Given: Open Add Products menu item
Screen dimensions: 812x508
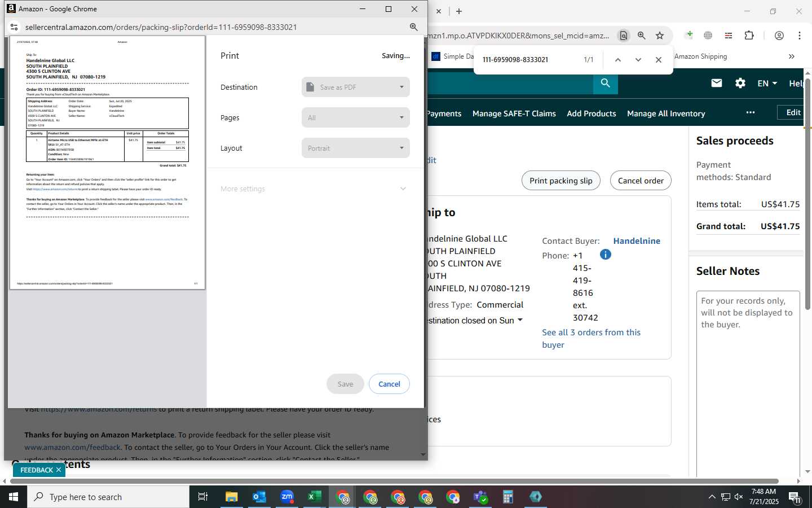Looking at the screenshot, I should (x=592, y=113).
